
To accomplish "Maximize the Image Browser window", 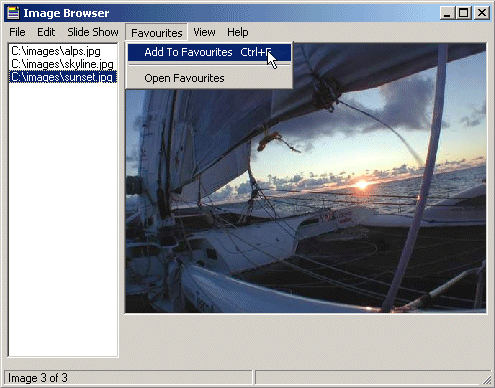I will tap(463, 13).
